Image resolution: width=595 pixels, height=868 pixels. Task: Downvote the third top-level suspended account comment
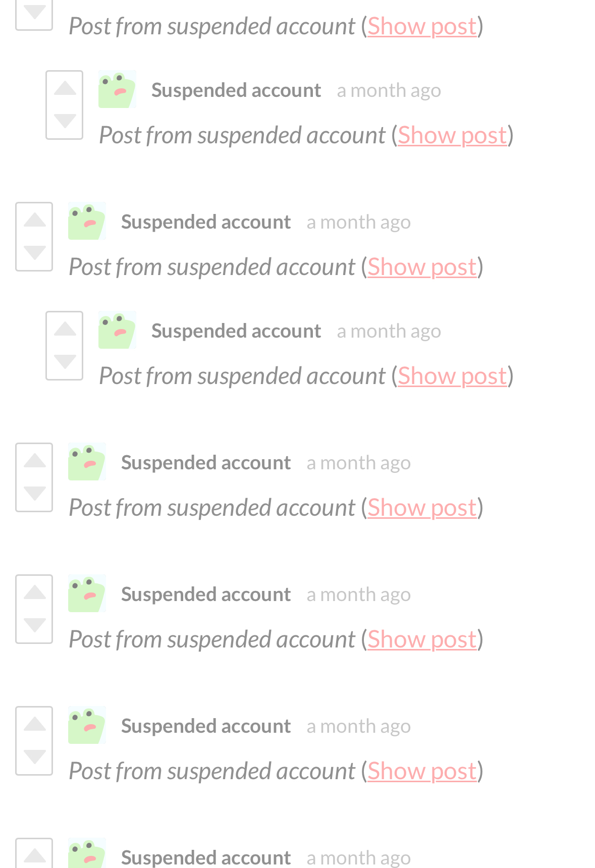[34, 494]
